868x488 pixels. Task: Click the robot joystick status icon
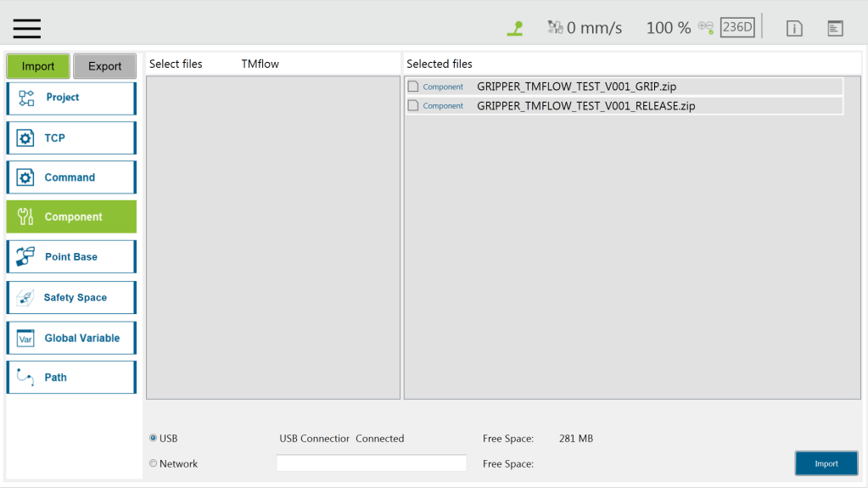515,28
